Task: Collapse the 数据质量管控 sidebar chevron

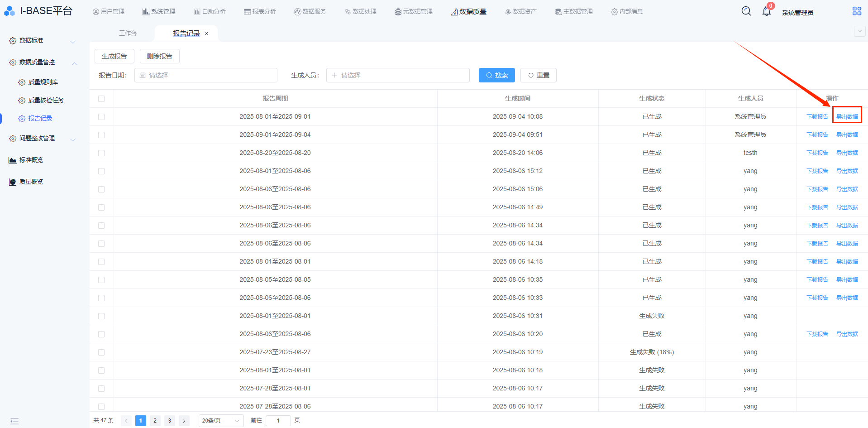Action: (75, 63)
